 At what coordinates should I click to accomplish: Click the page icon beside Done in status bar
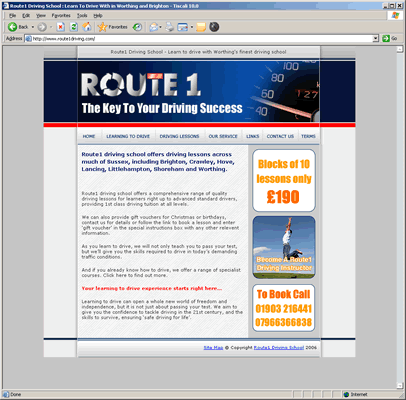(6, 394)
